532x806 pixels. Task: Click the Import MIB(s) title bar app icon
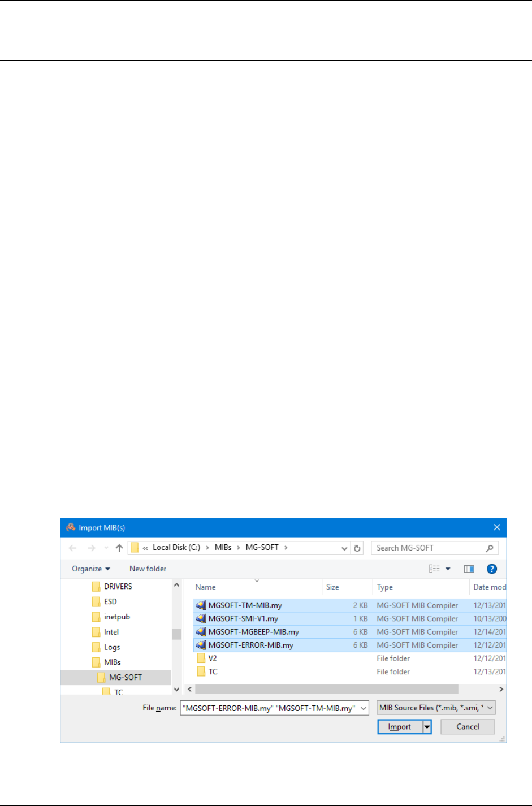click(x=71, y=527)
